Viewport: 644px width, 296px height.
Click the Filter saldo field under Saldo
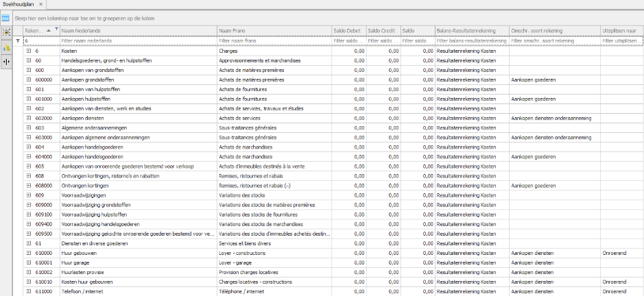point(418,41)
